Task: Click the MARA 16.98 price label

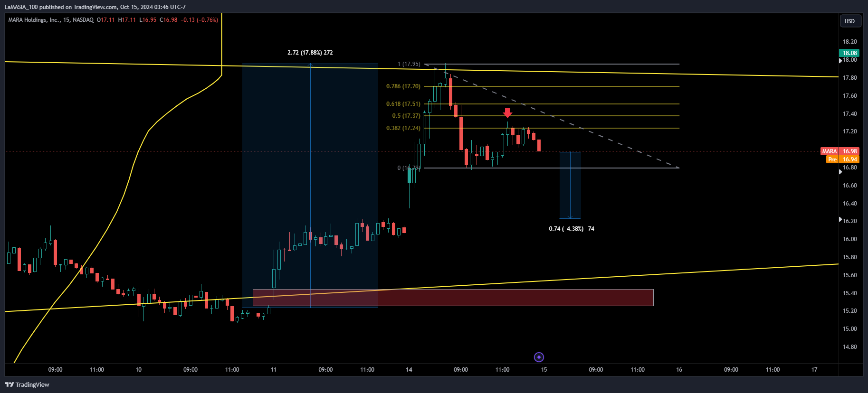Action: pyautogui.click(x=840, y=151)
